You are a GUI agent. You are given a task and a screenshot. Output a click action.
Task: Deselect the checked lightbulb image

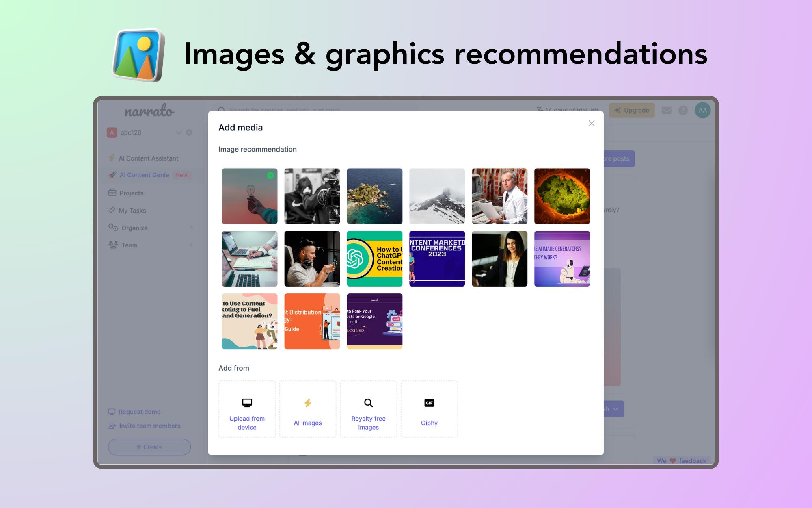250,196
